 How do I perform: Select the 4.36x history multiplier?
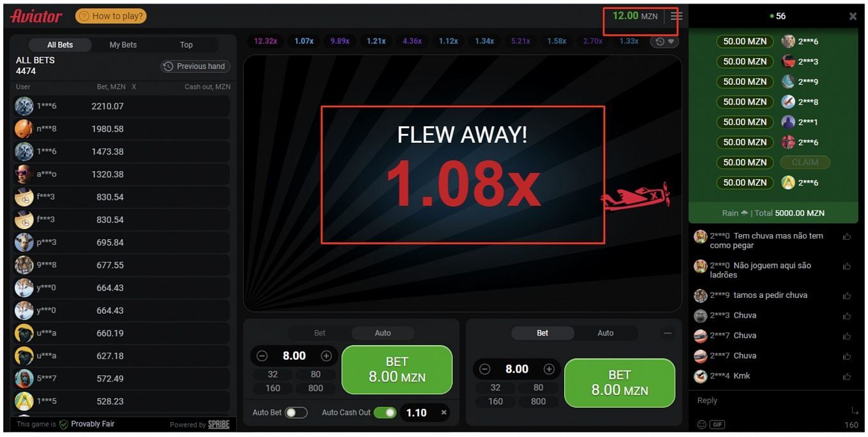pos(412,41)
